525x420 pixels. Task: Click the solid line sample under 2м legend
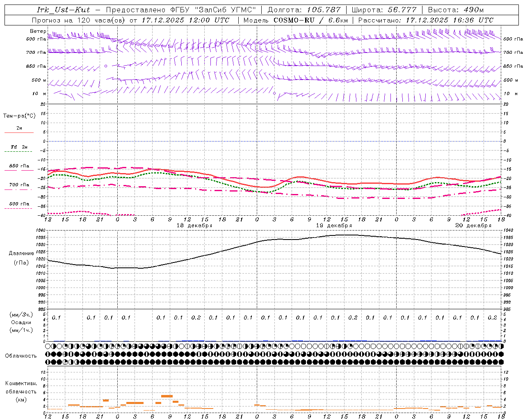[19, 133]
